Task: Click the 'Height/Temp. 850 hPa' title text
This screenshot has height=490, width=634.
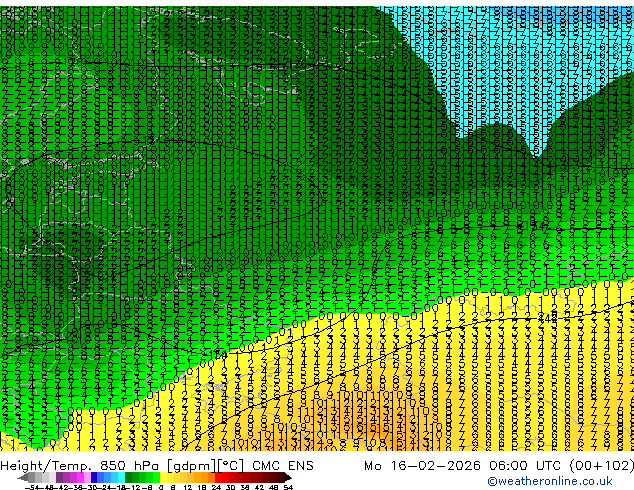Action: point(82,466)
